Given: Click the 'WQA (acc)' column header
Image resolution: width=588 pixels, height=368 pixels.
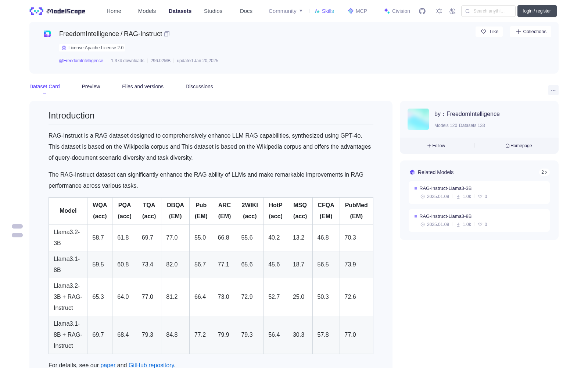Looking at the screenshot, I should (100, 211).
